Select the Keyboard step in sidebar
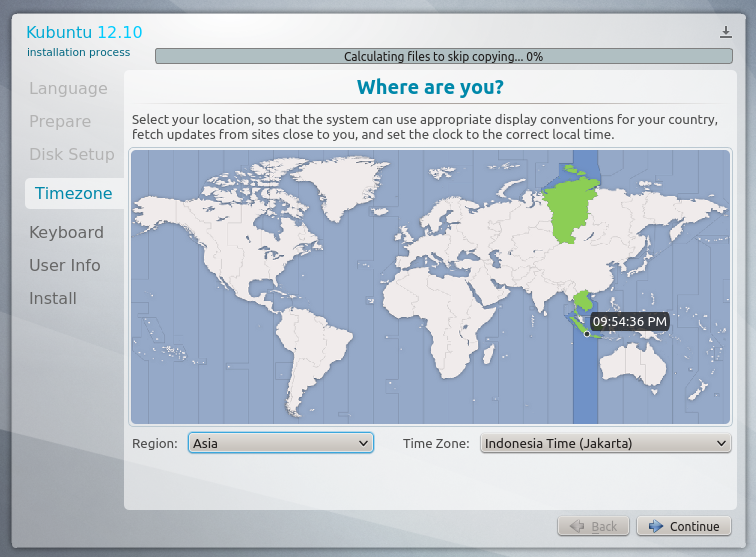Screen dimensions: 756x557 tap(67, 232)
